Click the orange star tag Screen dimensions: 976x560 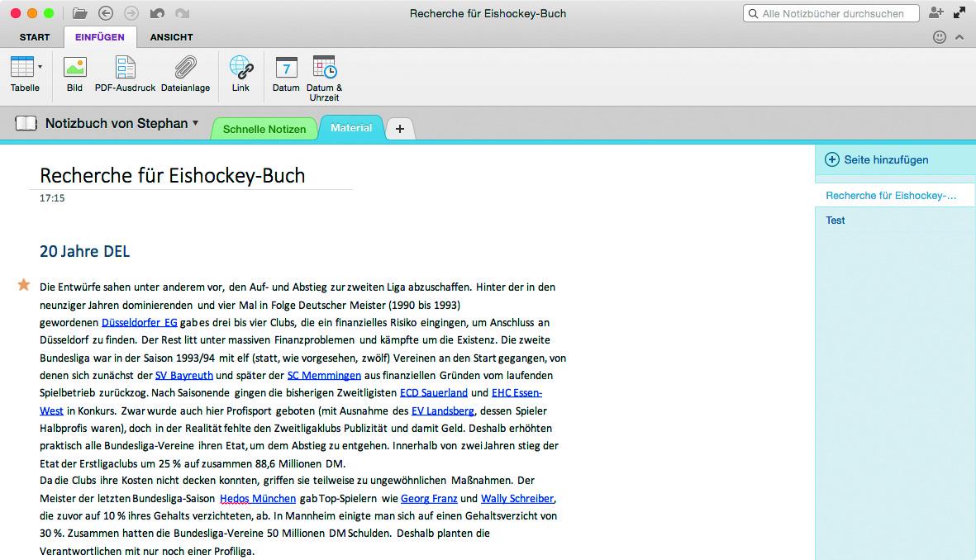tap(24, 285)
